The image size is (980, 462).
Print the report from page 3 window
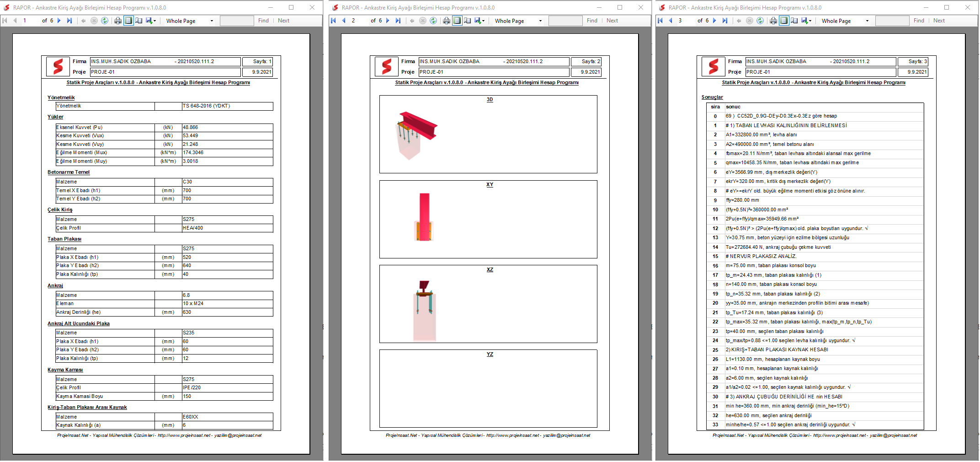pyautogui.click(x=773, y=21)
